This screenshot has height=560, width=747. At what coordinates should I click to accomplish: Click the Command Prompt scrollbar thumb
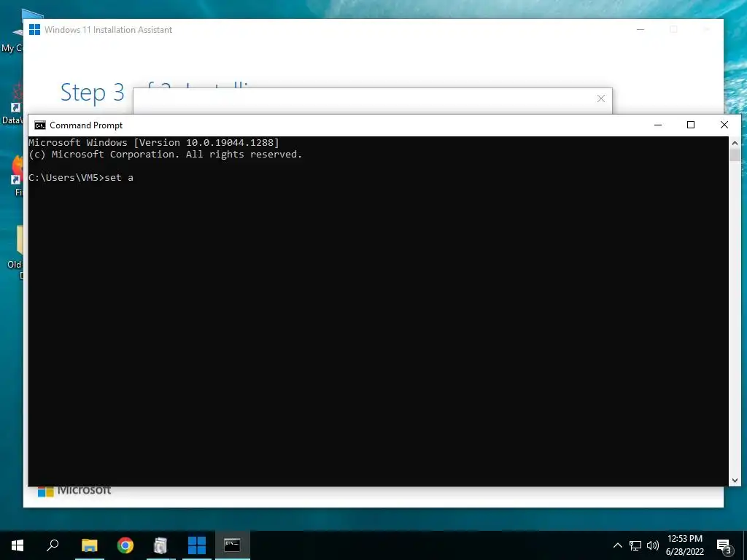pyautogui.click(x=735, y=155)
